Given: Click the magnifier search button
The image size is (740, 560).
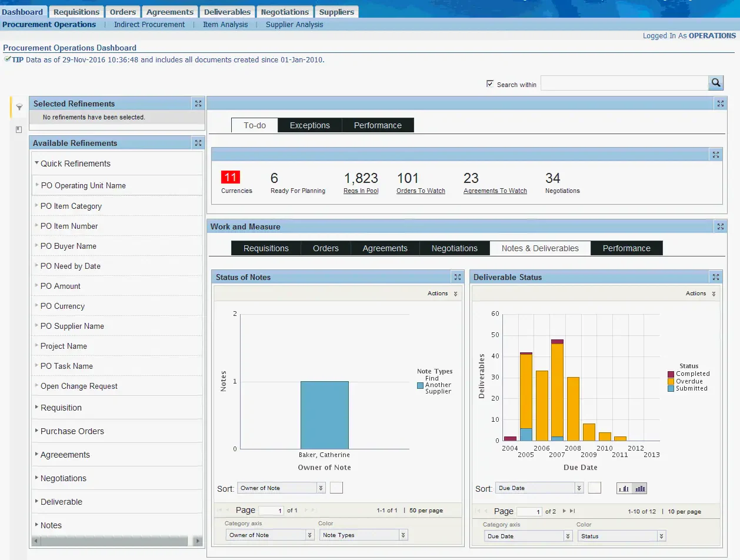Looking at the screenshot, I should 715,83.
